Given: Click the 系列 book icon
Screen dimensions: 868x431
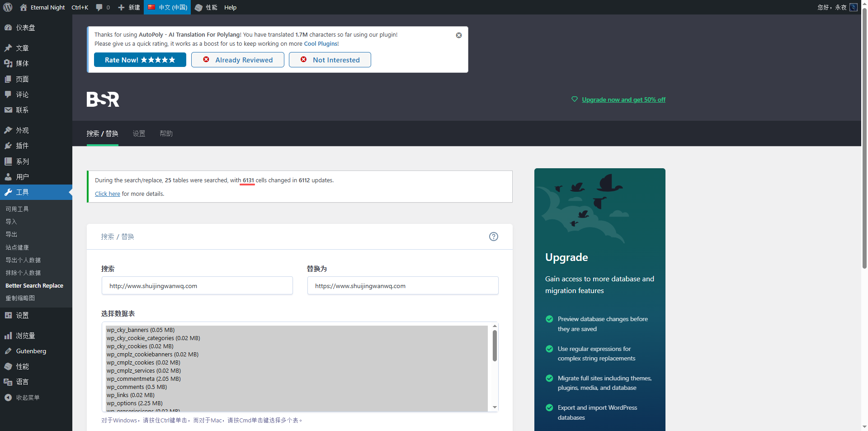Looking at the screenshot, I should (8, 161).
